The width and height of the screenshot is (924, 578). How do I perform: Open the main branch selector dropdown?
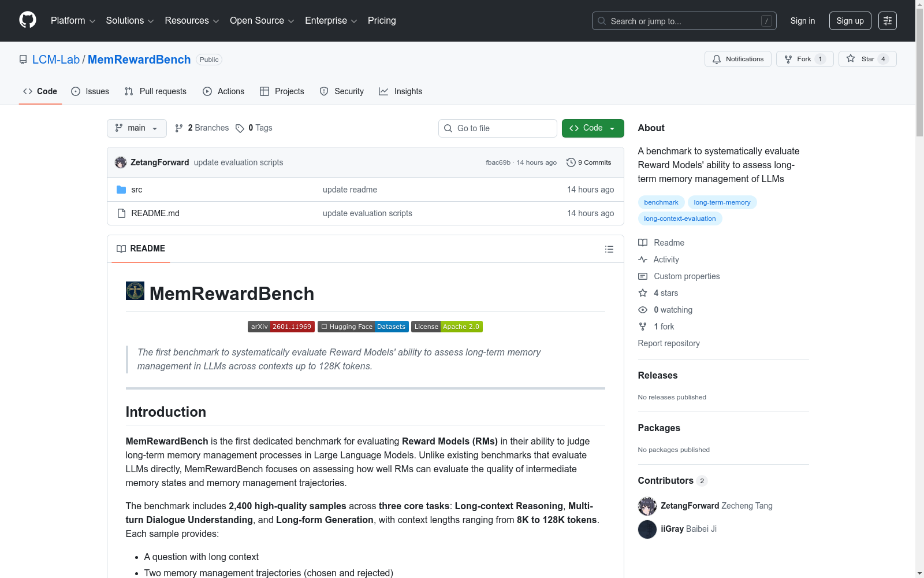(137, 128)
